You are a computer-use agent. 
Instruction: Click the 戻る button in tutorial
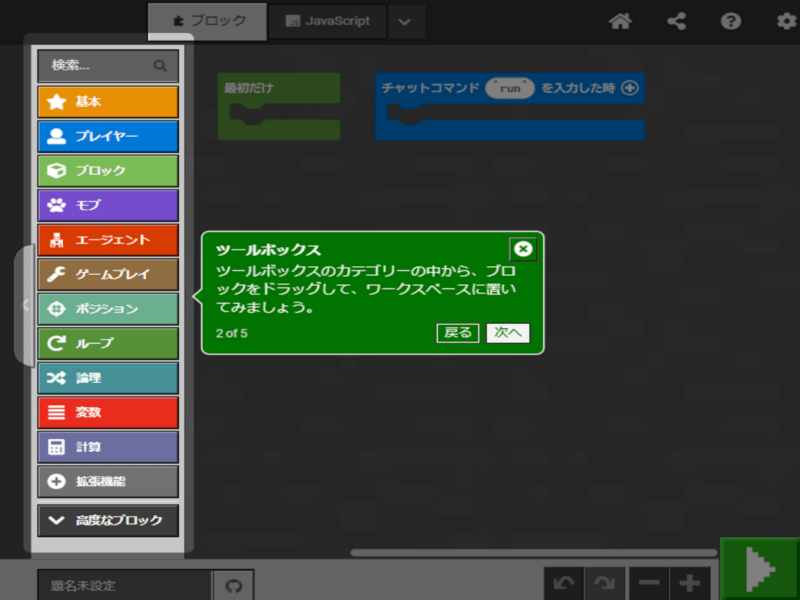(458, 333)
